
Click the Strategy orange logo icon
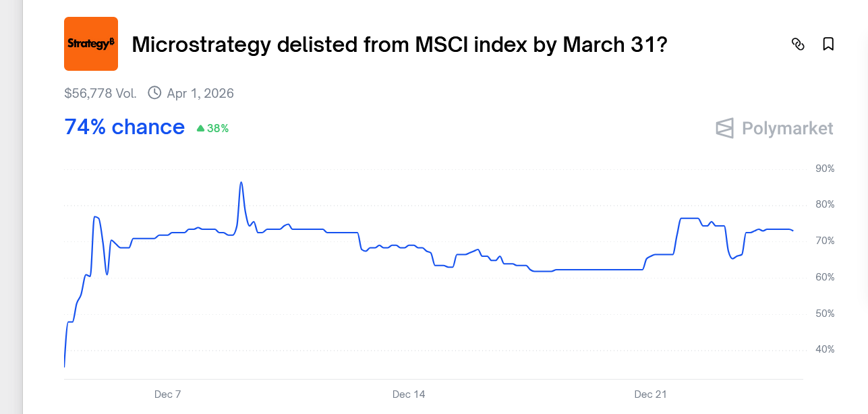click(x=90, y=43)
